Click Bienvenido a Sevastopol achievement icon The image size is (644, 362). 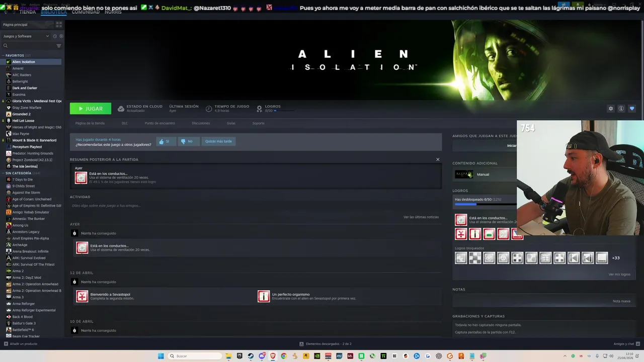click(x=82, y=297)
